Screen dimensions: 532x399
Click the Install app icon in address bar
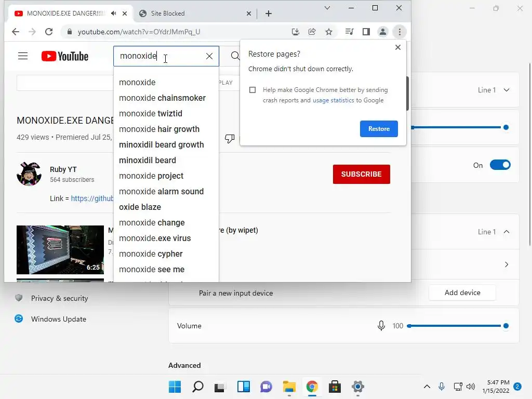[x=296, y=32]
